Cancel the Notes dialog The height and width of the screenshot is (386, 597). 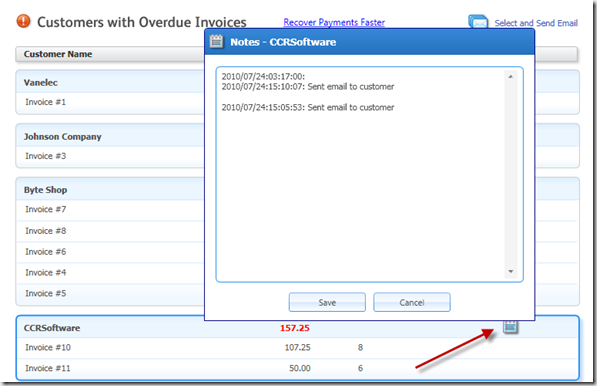pyautogui.click(x=412, y=302)
